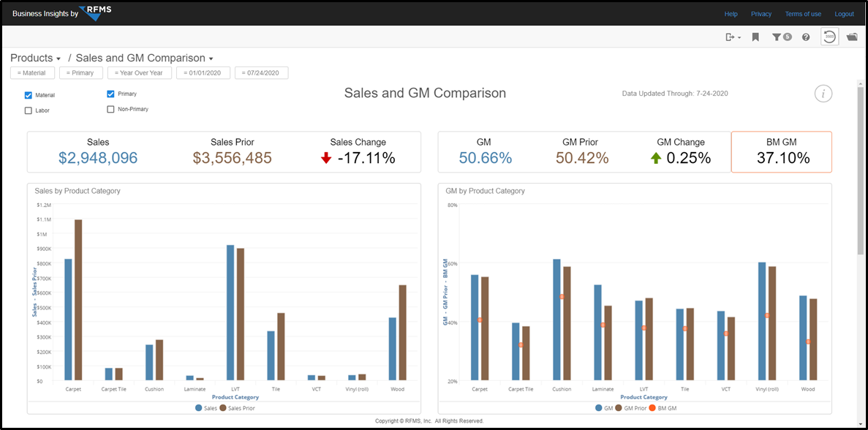Enable the Labor checkbox

(29, 110)
